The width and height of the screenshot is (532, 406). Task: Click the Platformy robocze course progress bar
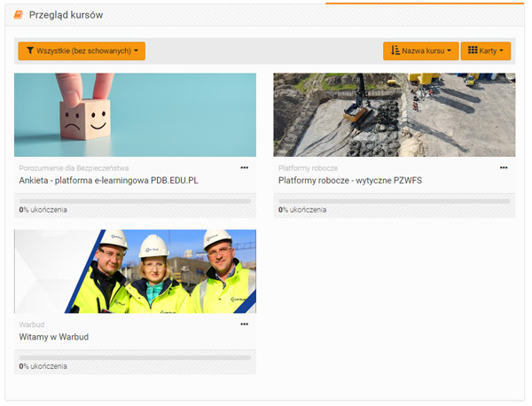[x=395, y=201]
